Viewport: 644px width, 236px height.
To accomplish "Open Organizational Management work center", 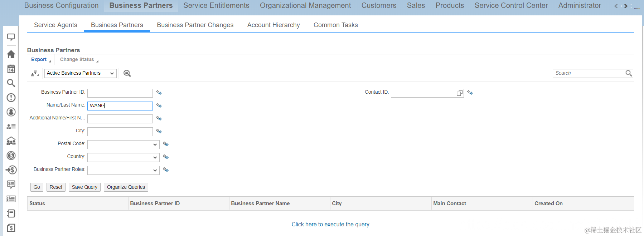I will coord(305,5).
